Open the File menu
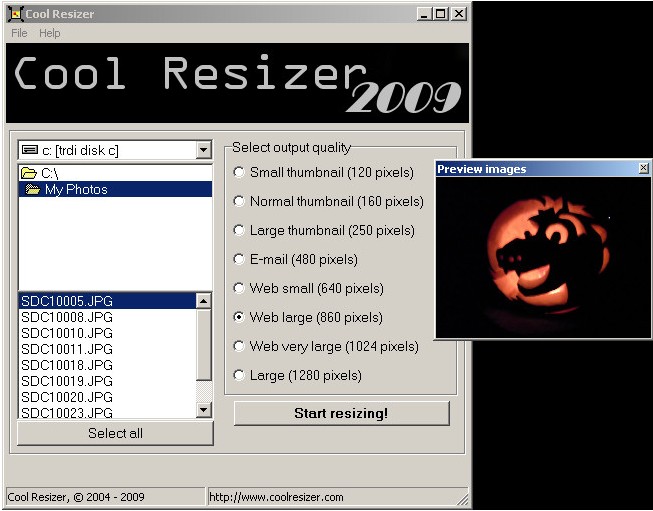653x511 pixels. coord(19,33)
